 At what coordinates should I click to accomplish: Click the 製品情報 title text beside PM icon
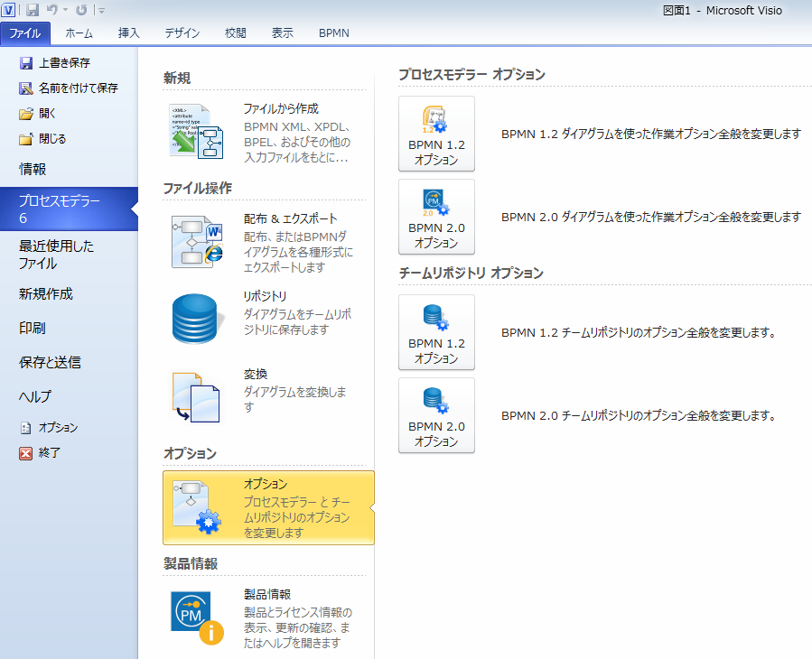click(267, 594)
